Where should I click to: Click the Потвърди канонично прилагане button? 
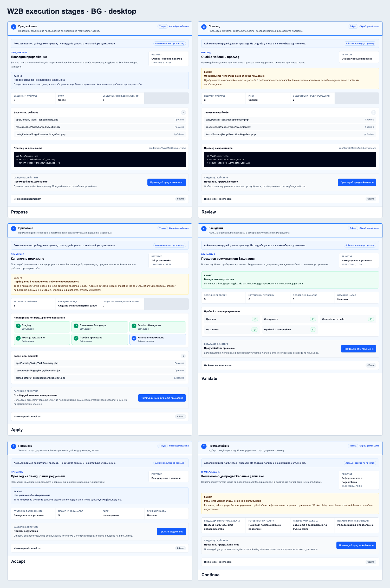coord(162,398)
